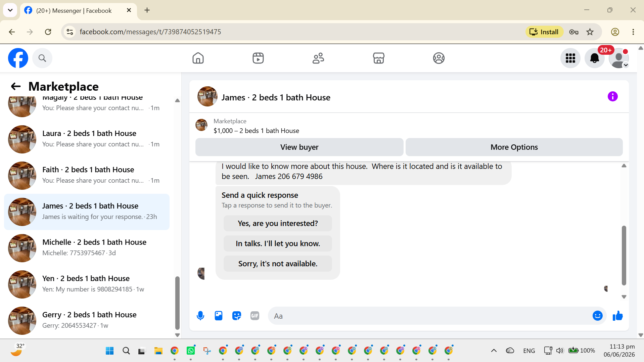644x362 pixels.
Task: Open a new browser tab
Action: click(x=147, y=10)
